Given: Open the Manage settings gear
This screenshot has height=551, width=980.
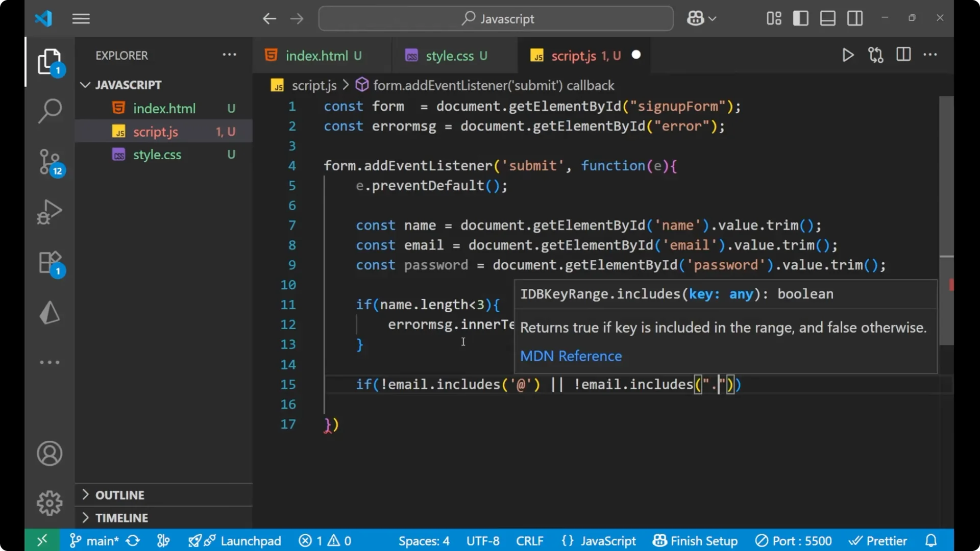Looking at the screenshot, I should 50,503.
